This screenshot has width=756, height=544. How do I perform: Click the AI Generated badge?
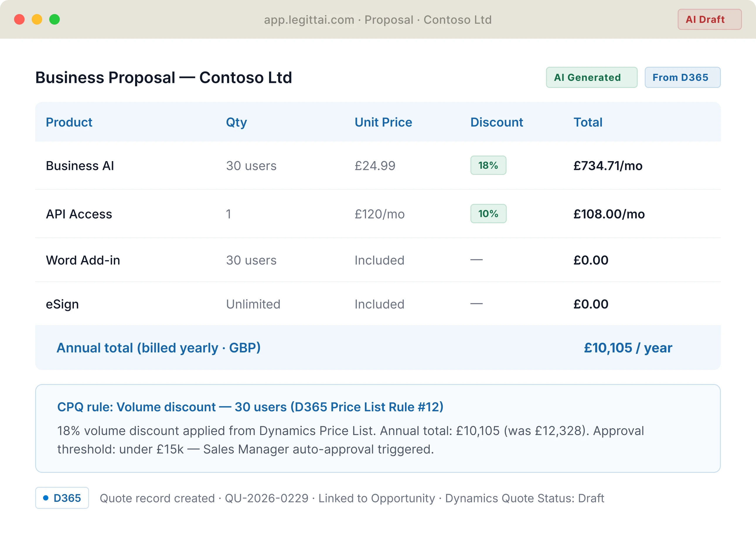[592, 77]
